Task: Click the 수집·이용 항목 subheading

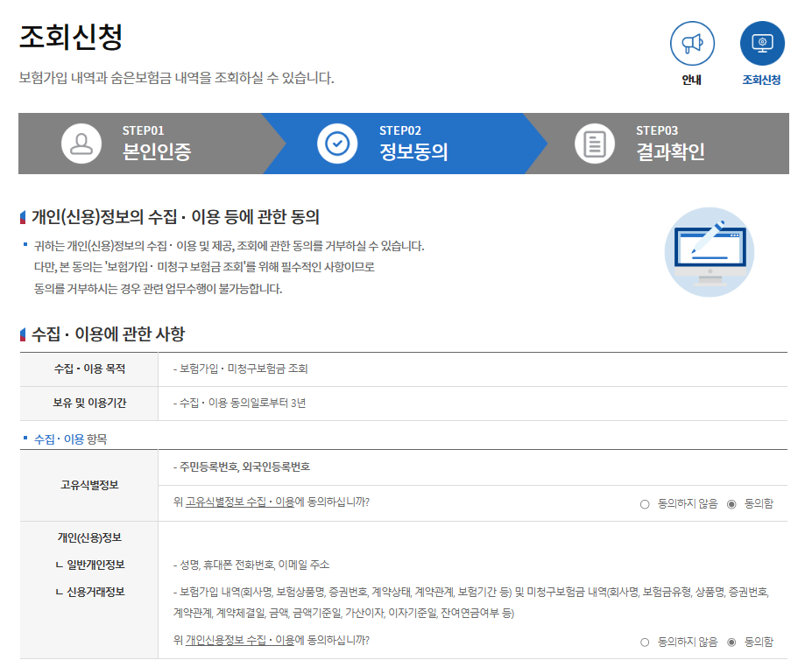Action: point(70,439)
